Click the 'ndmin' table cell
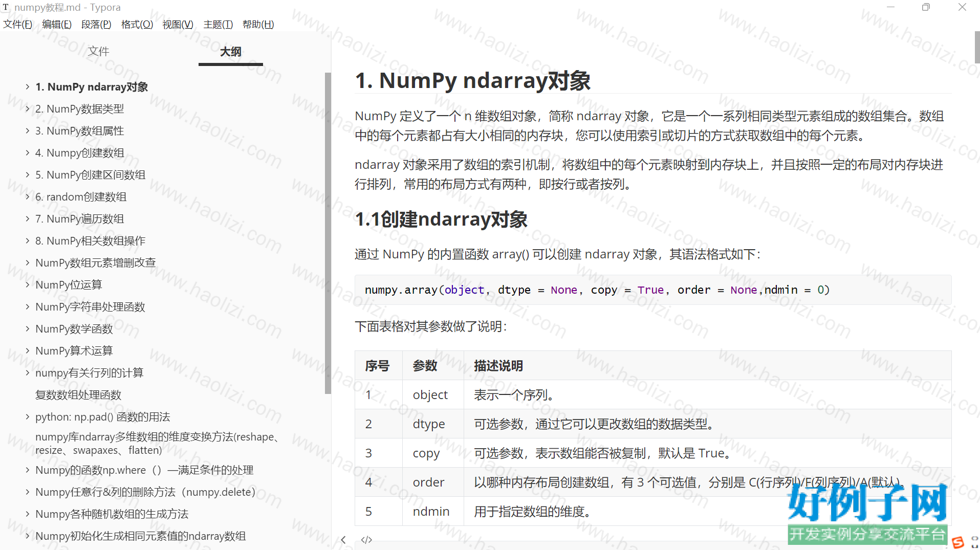Screen dimensions: 980x550 [x=433, y=512]
